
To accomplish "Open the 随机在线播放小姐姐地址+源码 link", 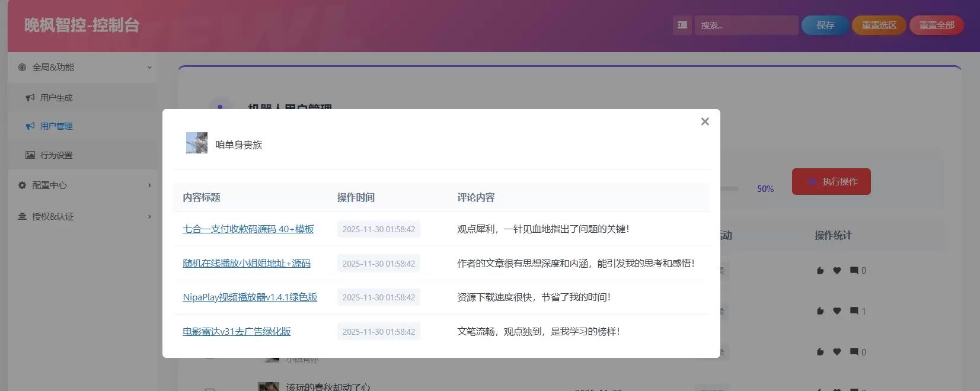I will [x=247, y=263].
